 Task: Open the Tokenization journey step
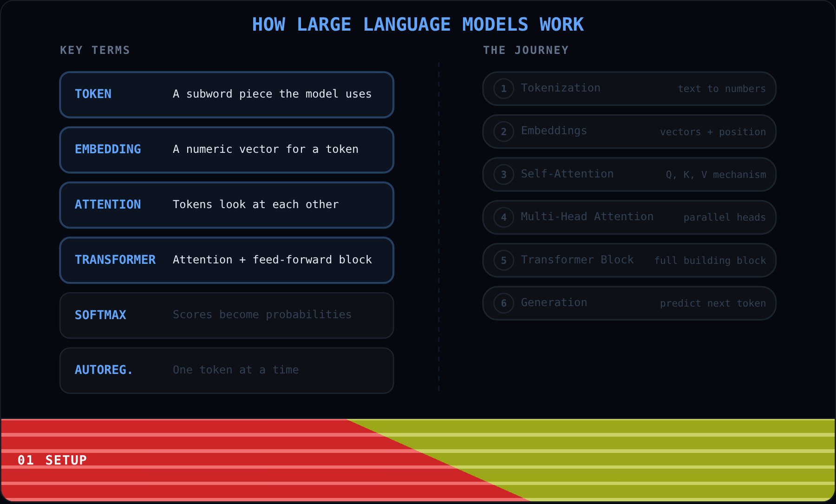tap(629, 89)
